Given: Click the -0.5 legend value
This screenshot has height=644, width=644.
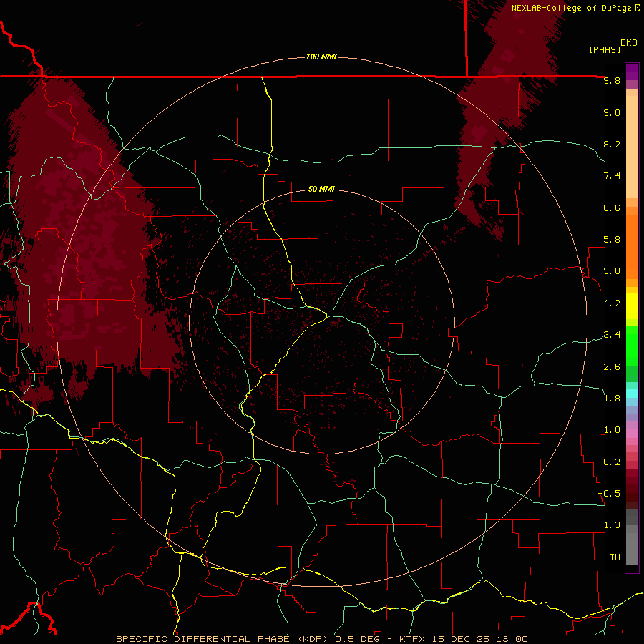Looking at the screenshot, I should [x=609, y=494].
